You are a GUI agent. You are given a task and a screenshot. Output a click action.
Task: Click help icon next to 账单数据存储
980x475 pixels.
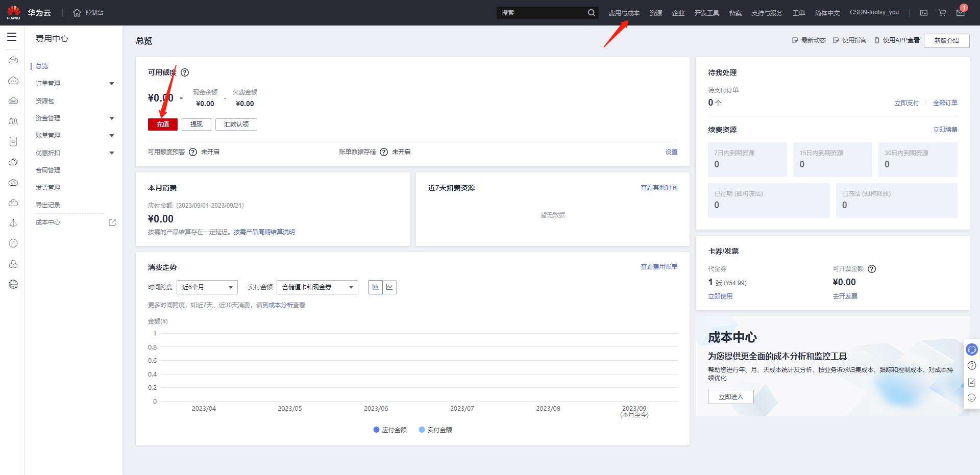[384, 152]
